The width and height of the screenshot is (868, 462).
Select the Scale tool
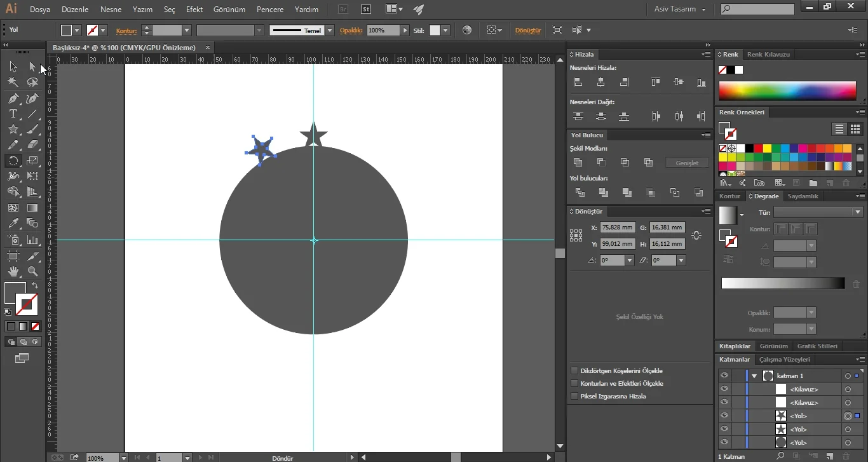[32, 161]
